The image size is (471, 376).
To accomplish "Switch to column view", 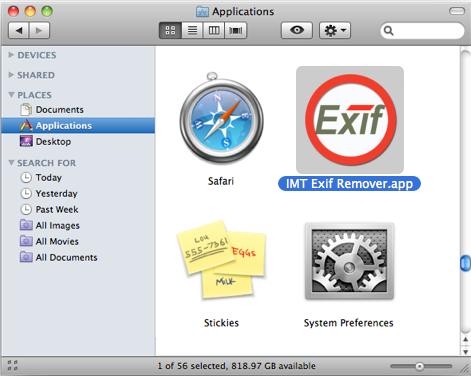I will [x=214, y=31].
